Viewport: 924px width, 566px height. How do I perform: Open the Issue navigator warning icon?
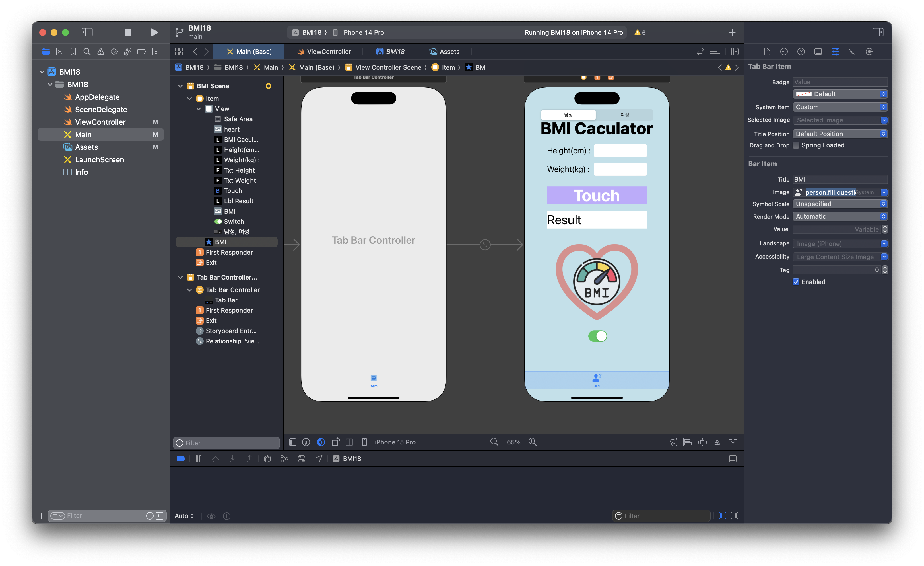click(x=100, y=52)
